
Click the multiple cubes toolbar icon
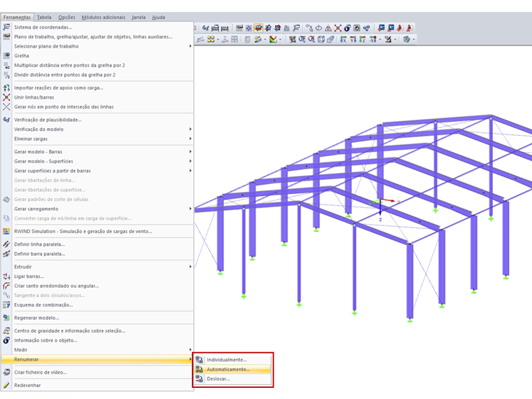[x=330, y=39]
